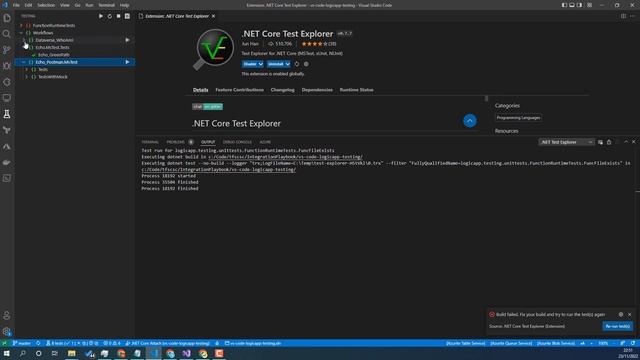The width and height of the screenshot is (640, 360).
Task: Open the Uninstall button dropdown arrow
Action: coord(287,64)
